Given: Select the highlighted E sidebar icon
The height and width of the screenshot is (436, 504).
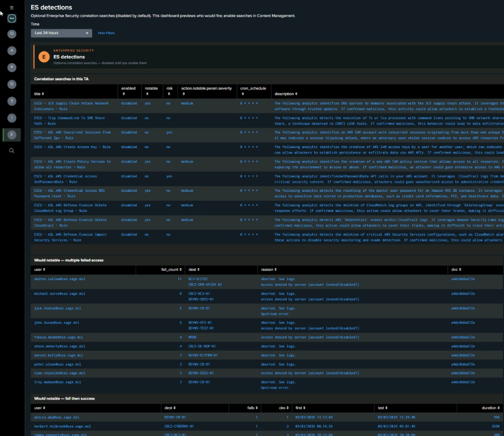Looking at the screenshot, I should point(12,135).
